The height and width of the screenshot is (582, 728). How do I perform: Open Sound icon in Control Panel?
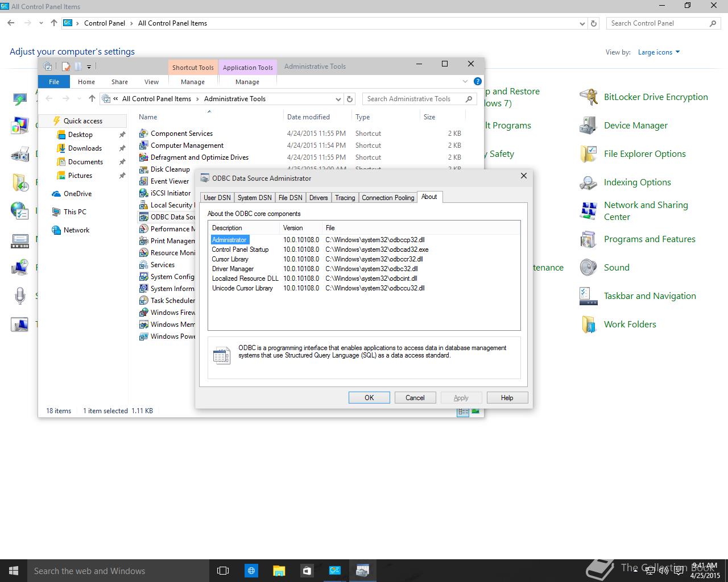pos(589,268)
